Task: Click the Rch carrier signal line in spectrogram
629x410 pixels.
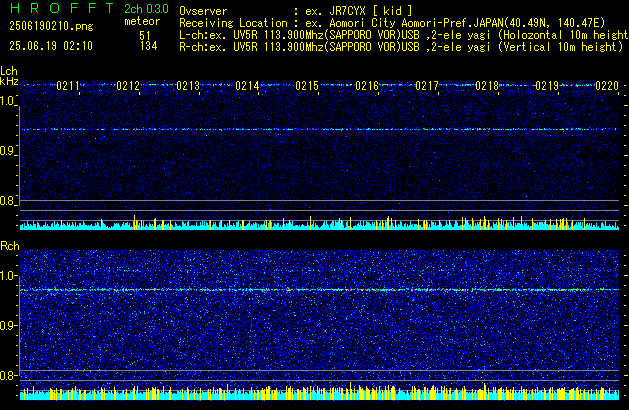Action: tap(319, 290)
